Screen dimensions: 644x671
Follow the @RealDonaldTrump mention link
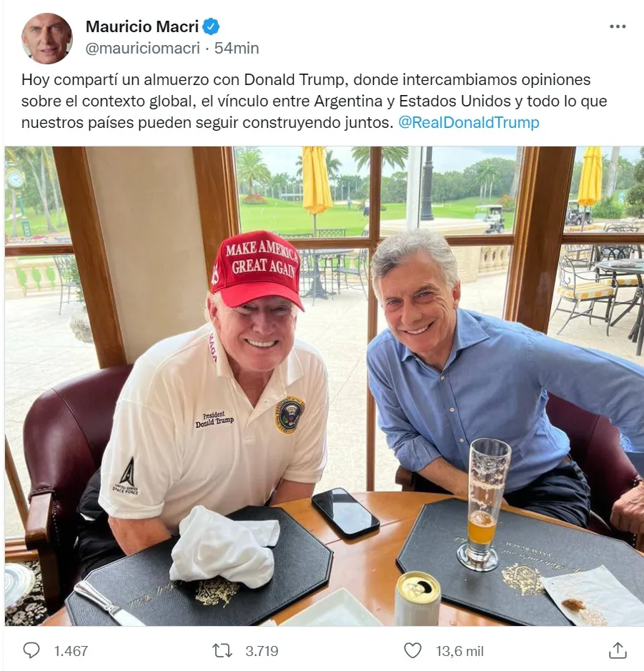tap(469, 122)
